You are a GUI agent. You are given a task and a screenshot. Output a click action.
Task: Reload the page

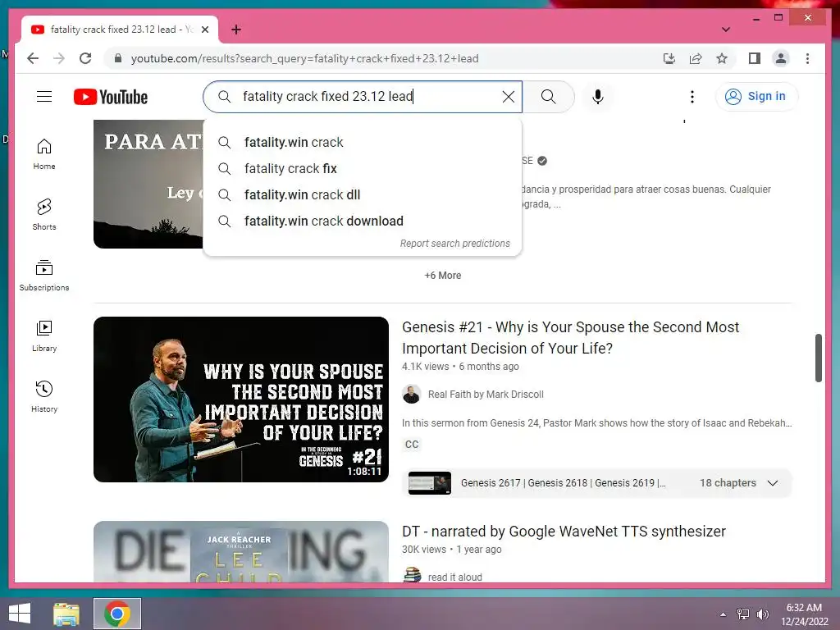(85, 58)
